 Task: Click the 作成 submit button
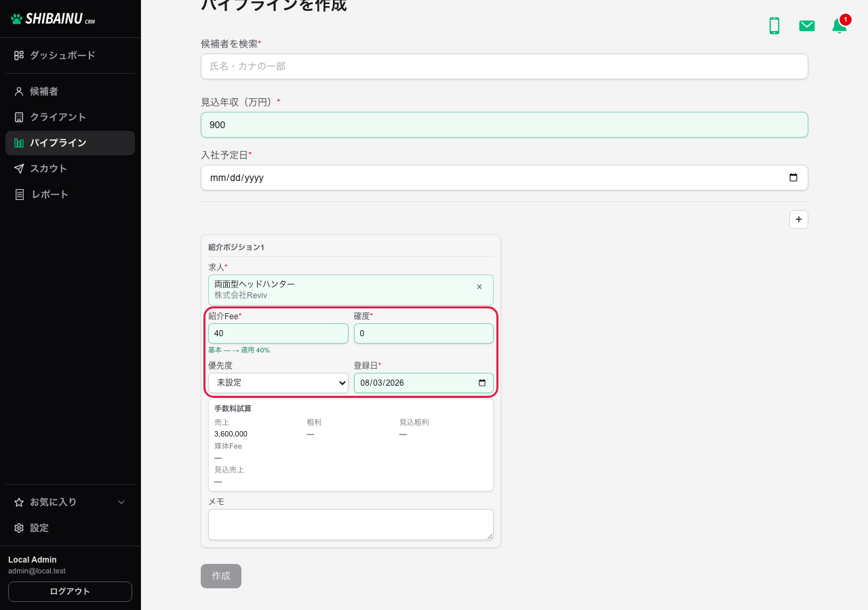point(221,576)
